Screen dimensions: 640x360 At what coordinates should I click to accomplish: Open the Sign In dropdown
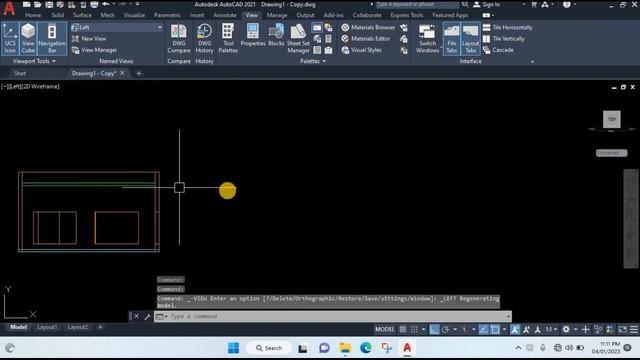(524, 4)
